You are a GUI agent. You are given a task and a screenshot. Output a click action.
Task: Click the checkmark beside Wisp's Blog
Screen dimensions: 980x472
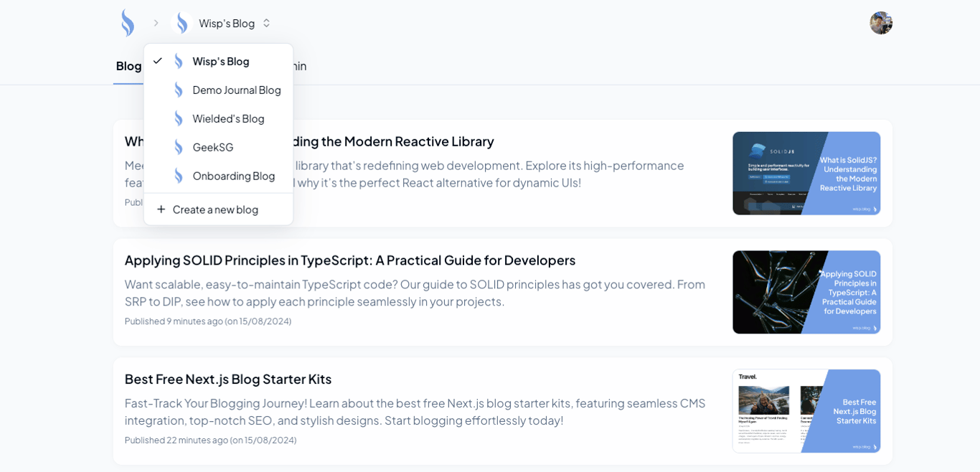pyautogui.click(x=158, y=61)
